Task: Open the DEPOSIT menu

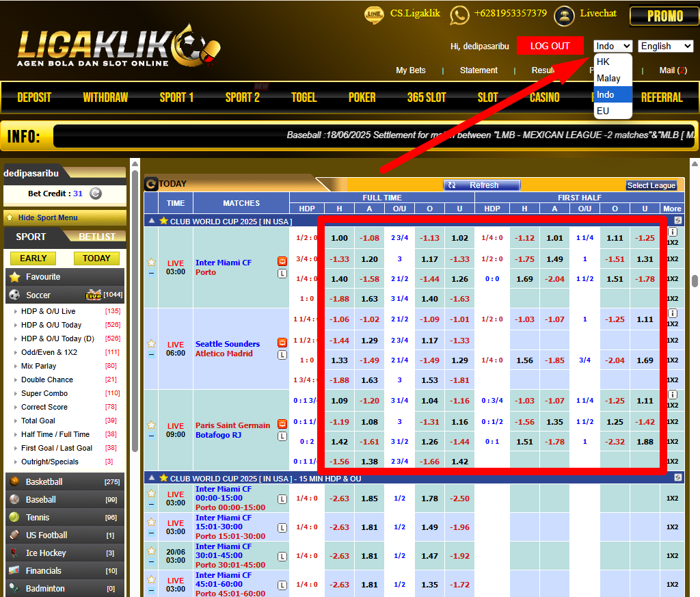Action: tap(34, 97)
